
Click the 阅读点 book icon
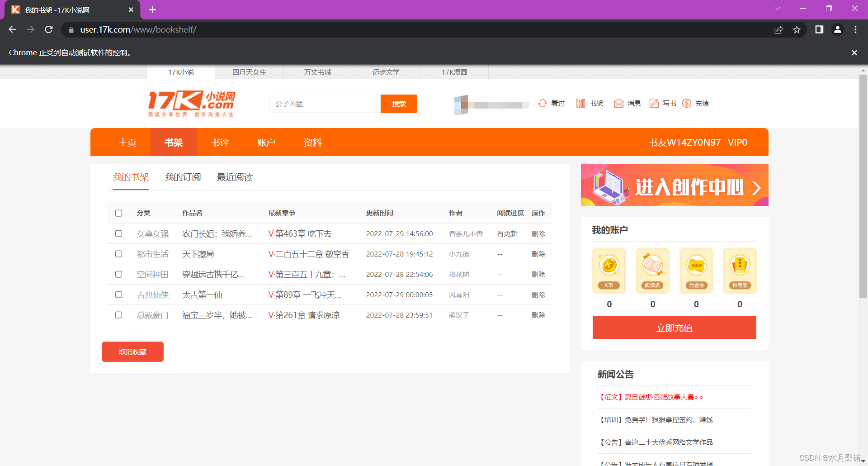click(x=652, y=271)
